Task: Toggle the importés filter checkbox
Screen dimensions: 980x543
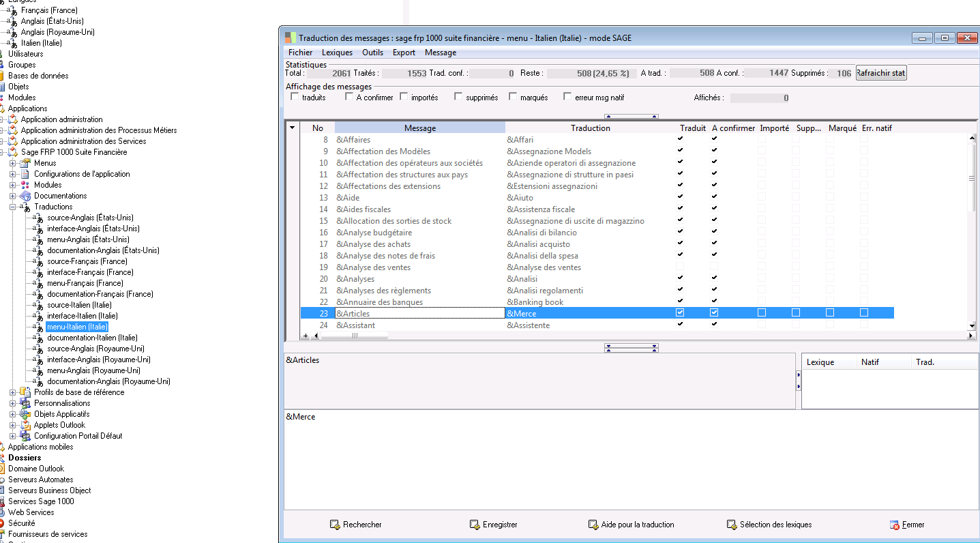Action: [x=404, y=97]
